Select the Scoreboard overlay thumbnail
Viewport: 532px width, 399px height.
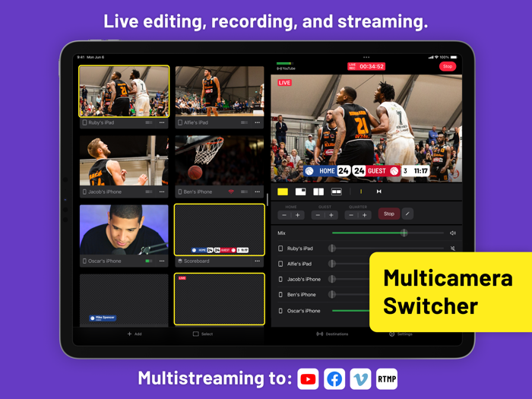[x=220, y=230]
